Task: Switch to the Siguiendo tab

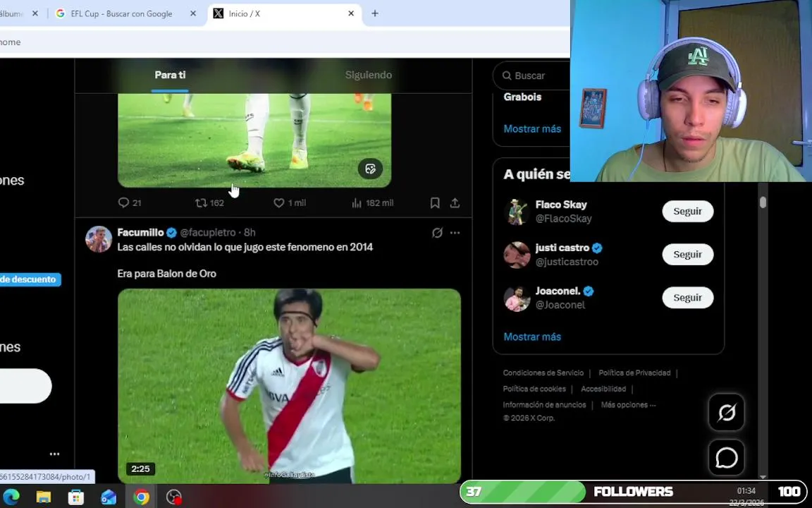Action: click(368, 75)
